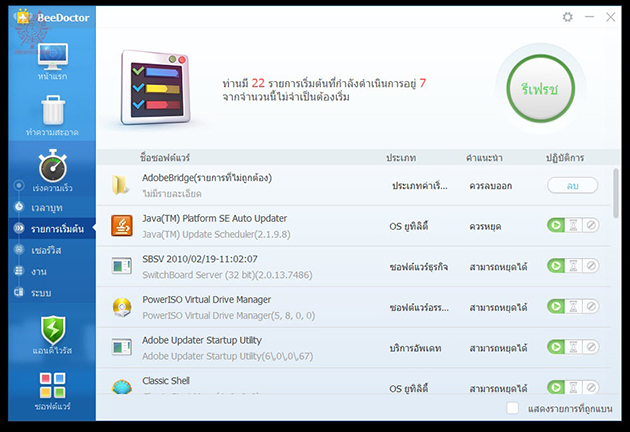
Task: Click ควรลบออก recommendation for AdobeBridge
Action: 491,186
